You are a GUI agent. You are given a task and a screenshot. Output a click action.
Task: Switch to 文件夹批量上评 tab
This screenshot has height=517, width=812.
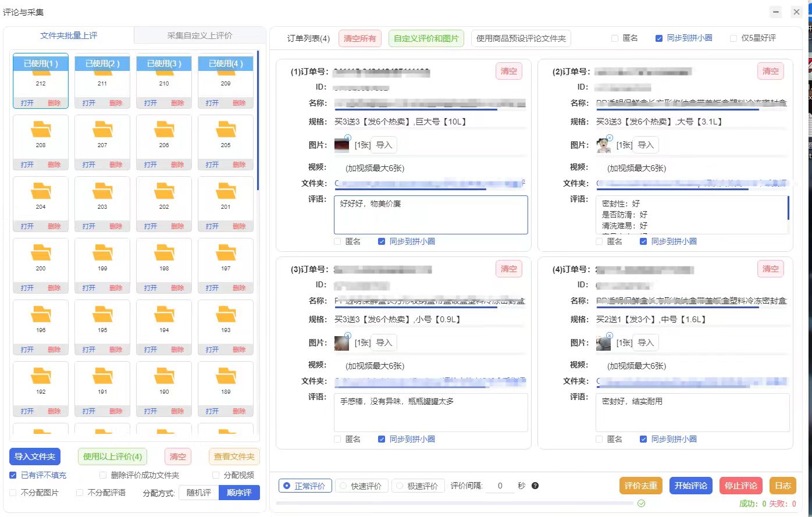69,35
